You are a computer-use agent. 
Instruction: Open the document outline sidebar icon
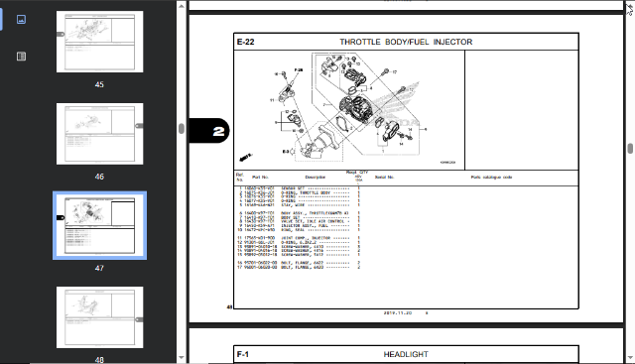(21, 57)
